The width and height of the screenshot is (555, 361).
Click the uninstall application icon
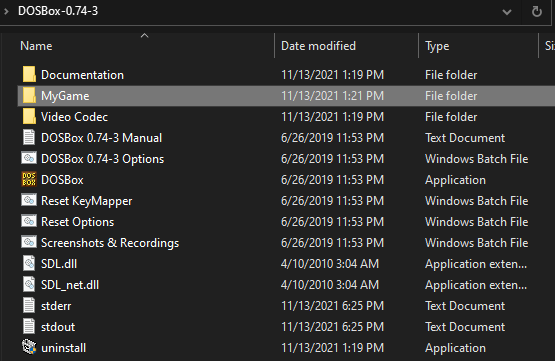29,347
